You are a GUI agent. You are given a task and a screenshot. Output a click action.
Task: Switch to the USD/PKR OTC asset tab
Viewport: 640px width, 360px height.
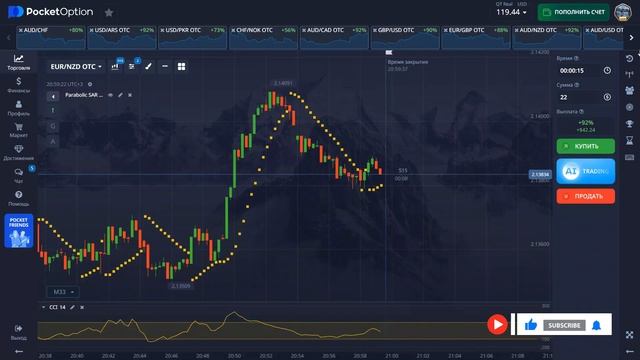pyautogui.click(x=193, y=38)
